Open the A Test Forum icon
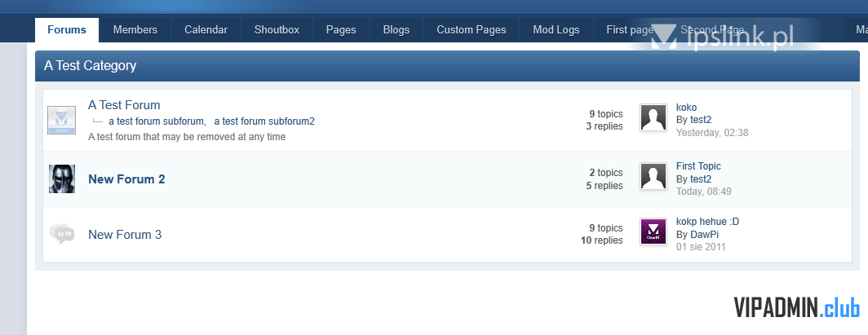This screenshot has height=335, width=868. pyautogui.click(x=61, y=121)
